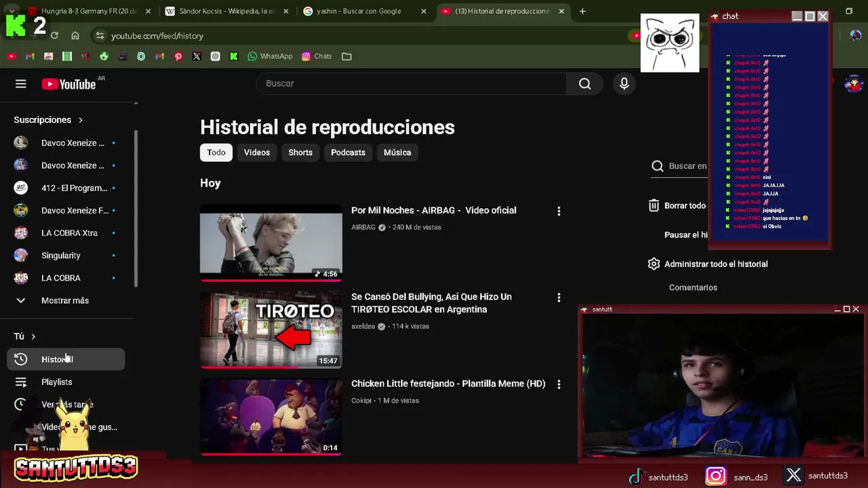Click the Chicken Little video thumbnail
Viewport: 868px width, 488px height.
coord(271,416)
